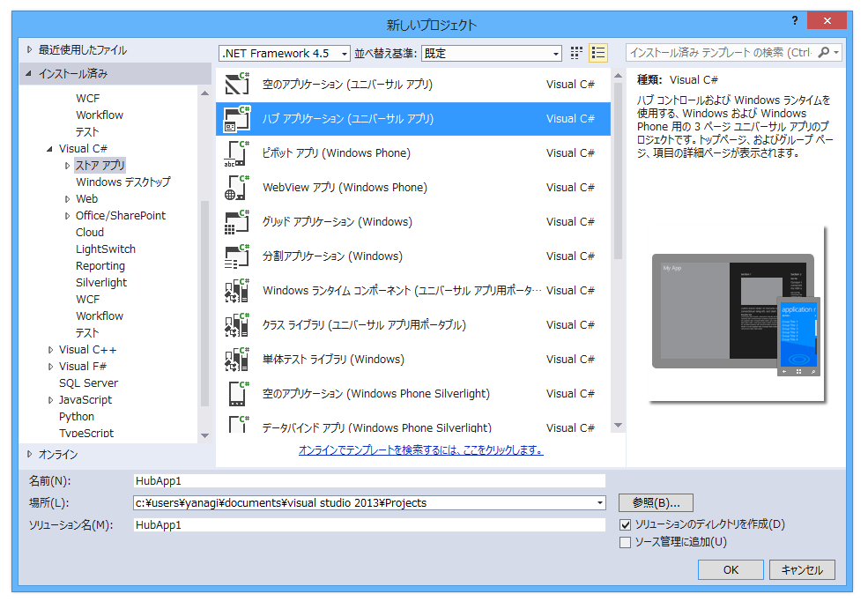The image size is (868, 609).
Task: Switch templates to small icons view
Action: 576,53
